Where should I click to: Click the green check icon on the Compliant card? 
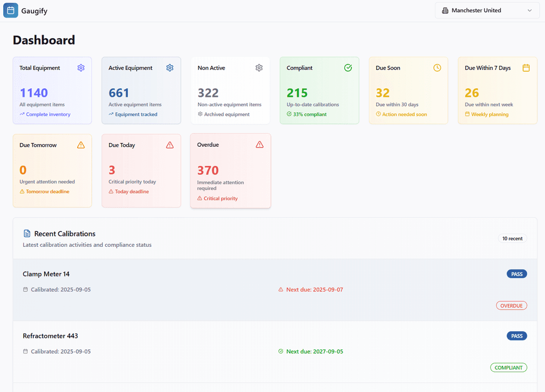coord(348,68)
